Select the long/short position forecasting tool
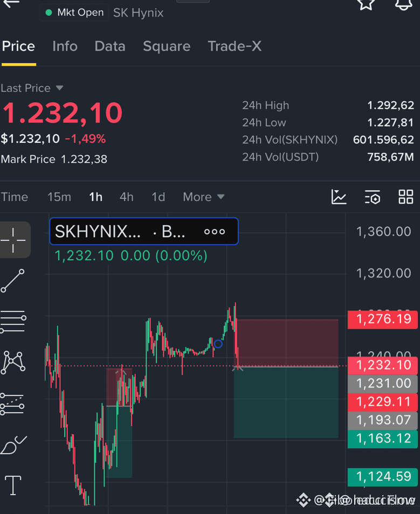The height and width of the screenshot is (514, 420). point(12,404)
